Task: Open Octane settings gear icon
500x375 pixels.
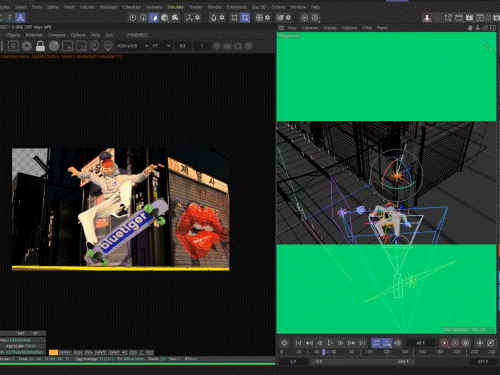Action: click(27, 46)
